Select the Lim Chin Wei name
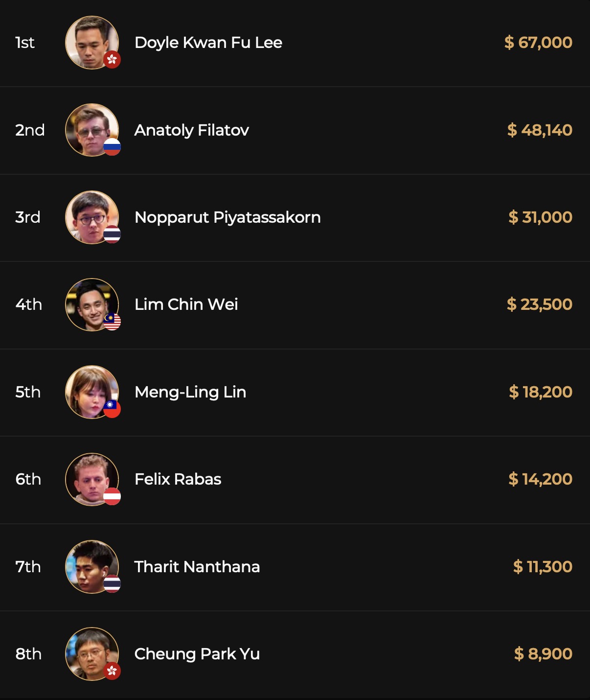The image size is (590, 700). pyautogui.click(x=186, y=304)
